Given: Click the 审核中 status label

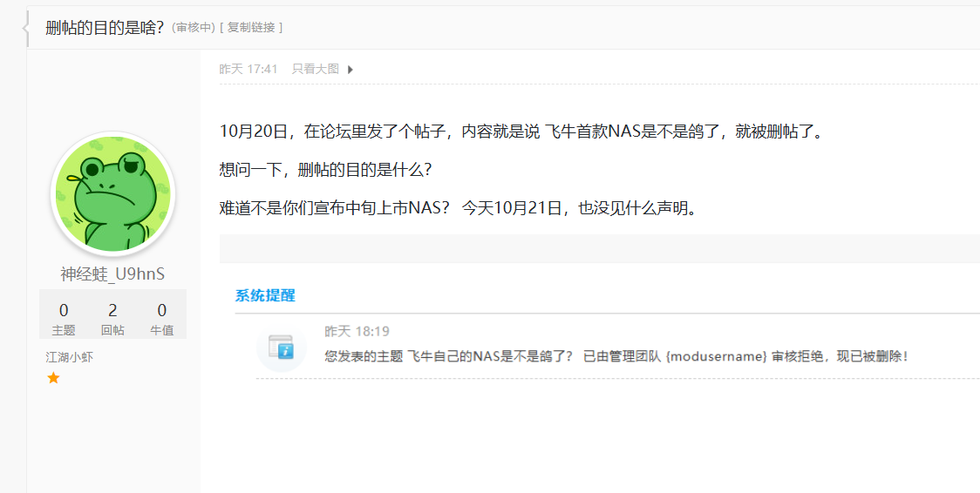Looking at the screenshot, I should coord(194,27).
